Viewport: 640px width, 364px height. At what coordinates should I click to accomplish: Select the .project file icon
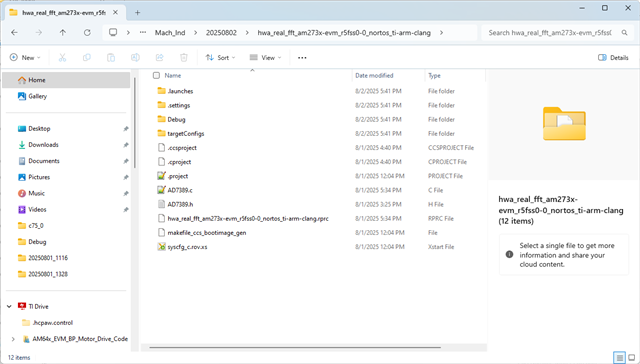(x=161, y=176)
